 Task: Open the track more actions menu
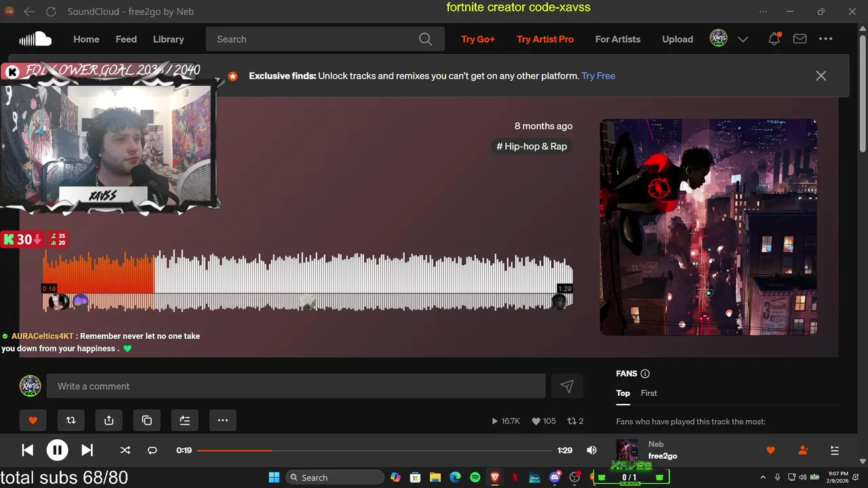222,420
